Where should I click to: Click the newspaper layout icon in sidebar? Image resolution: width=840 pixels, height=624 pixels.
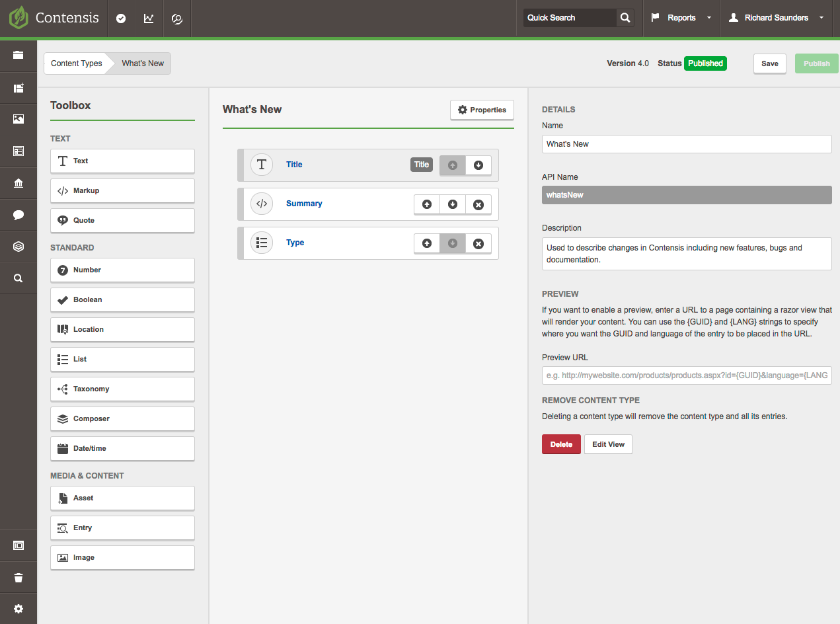point(19,151)
